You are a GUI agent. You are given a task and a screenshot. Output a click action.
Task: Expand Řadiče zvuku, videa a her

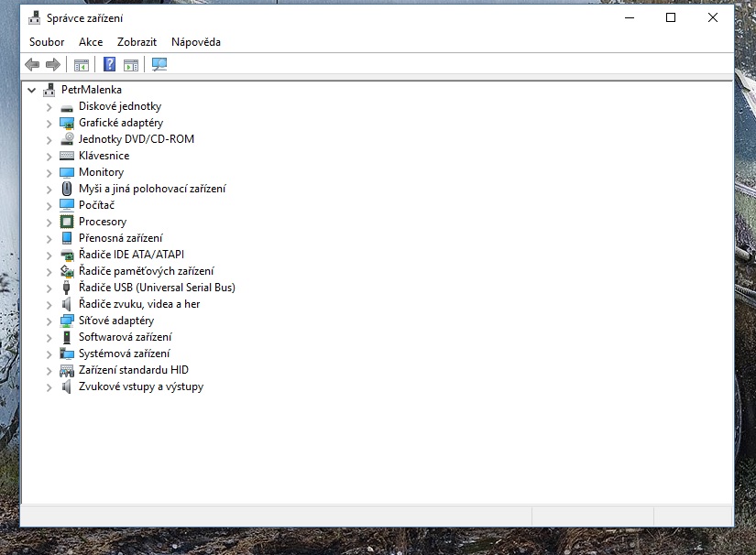click(49, 304)
